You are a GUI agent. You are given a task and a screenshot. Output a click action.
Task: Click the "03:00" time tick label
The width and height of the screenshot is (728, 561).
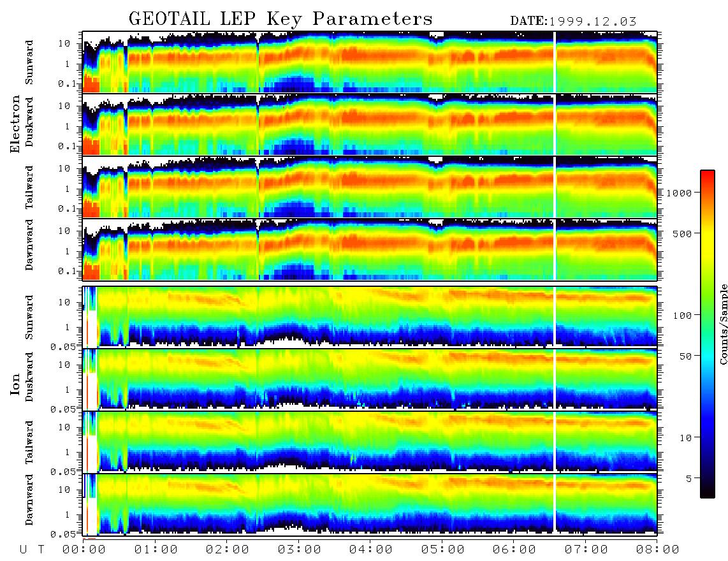pyautogui.click(x=300, y=550)
